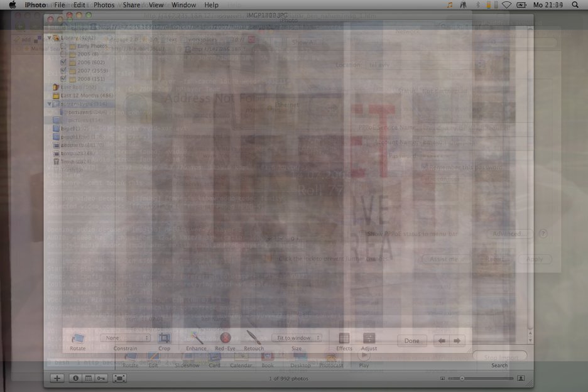Click the plus add album button
This screenshot has width=588, height=392.
pos(57,378)
